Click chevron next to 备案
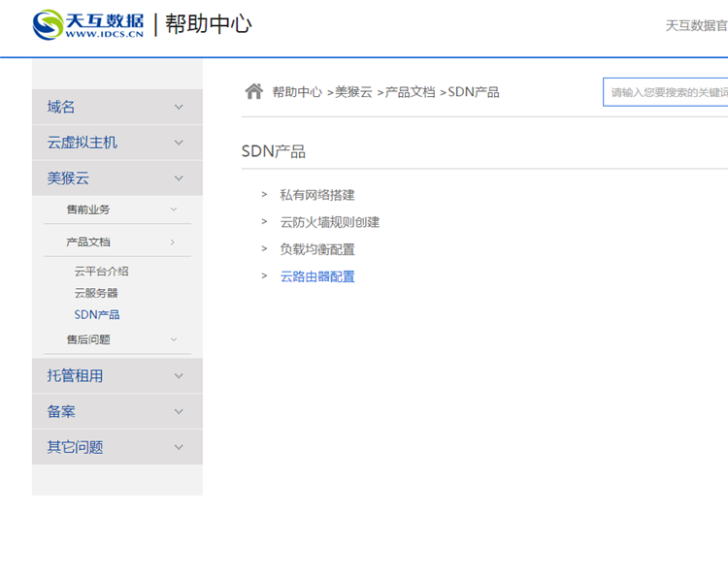The image size is (728, 579). pos(179,412)
